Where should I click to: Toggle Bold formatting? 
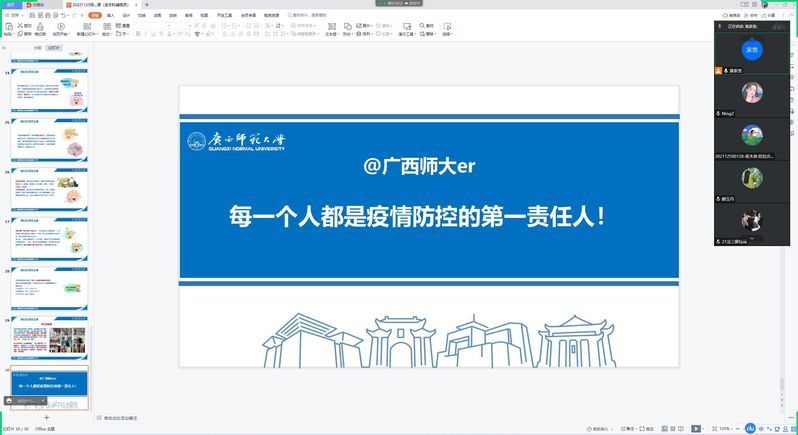coord(138,34)
